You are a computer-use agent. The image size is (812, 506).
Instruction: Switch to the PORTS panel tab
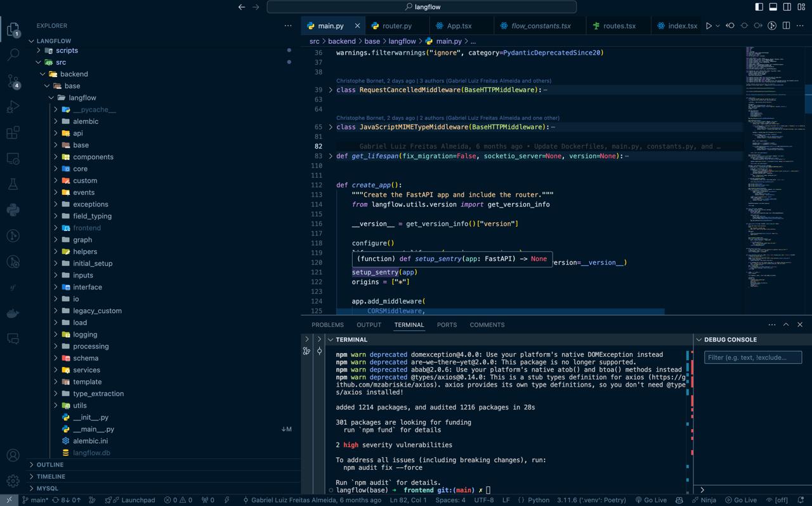tap(447, 324)
